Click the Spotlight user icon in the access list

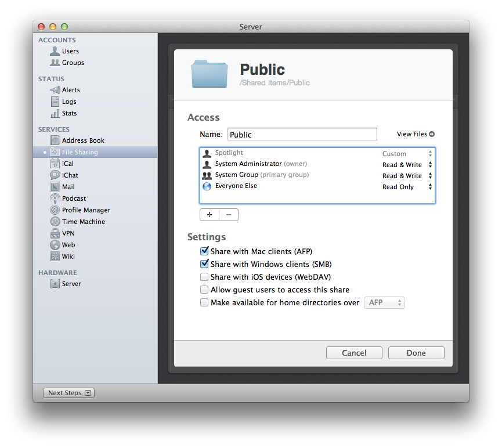(207, 153)
